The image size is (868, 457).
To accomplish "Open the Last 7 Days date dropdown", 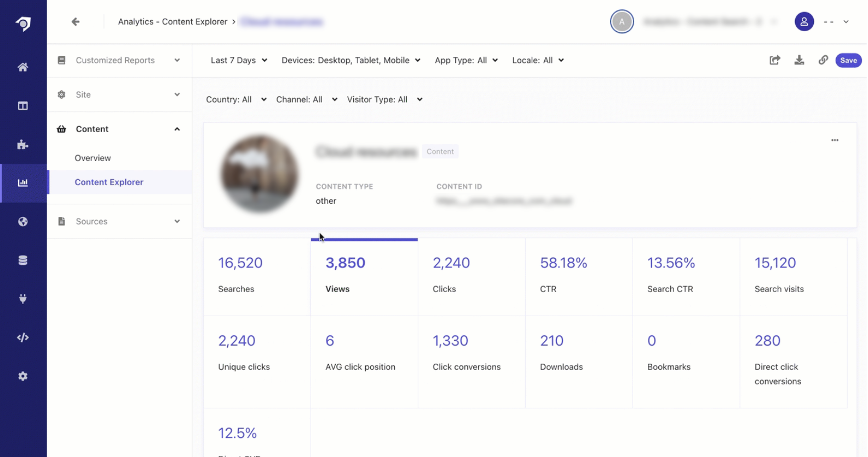I will (x=239, y=60).
